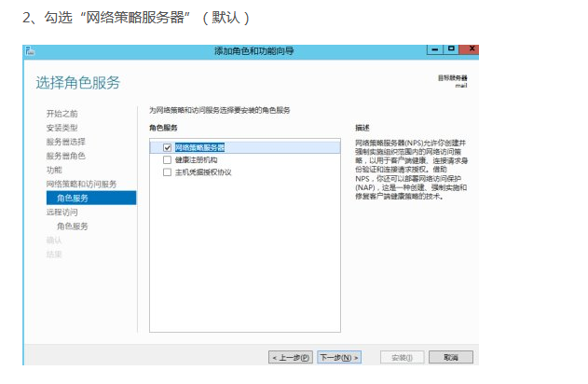588x384 pixels.
Task: Uncheck the 网络策略服务器 checkbox
Action: [168, 147]
